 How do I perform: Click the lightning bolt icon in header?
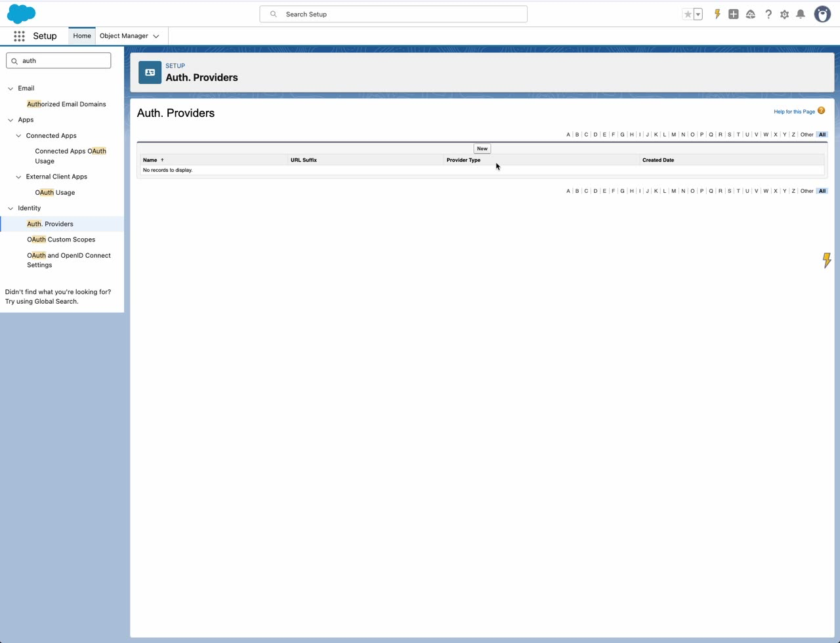click(717, 14)
